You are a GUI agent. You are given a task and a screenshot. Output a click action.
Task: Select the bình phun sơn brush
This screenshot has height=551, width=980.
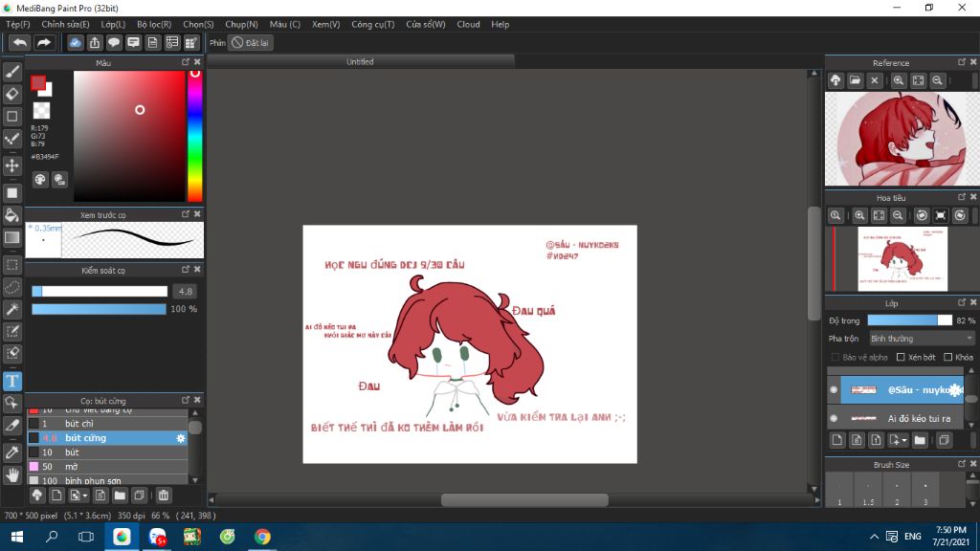[x=107, y=480]
